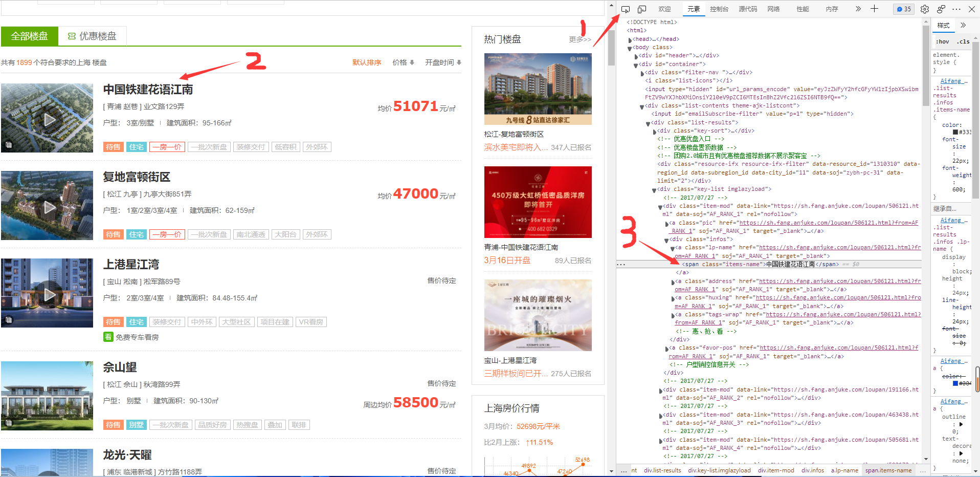Screen dimensions: 980x477
Task: Click the 全部楼盘 tab
Action: click(x=30, y=36)
